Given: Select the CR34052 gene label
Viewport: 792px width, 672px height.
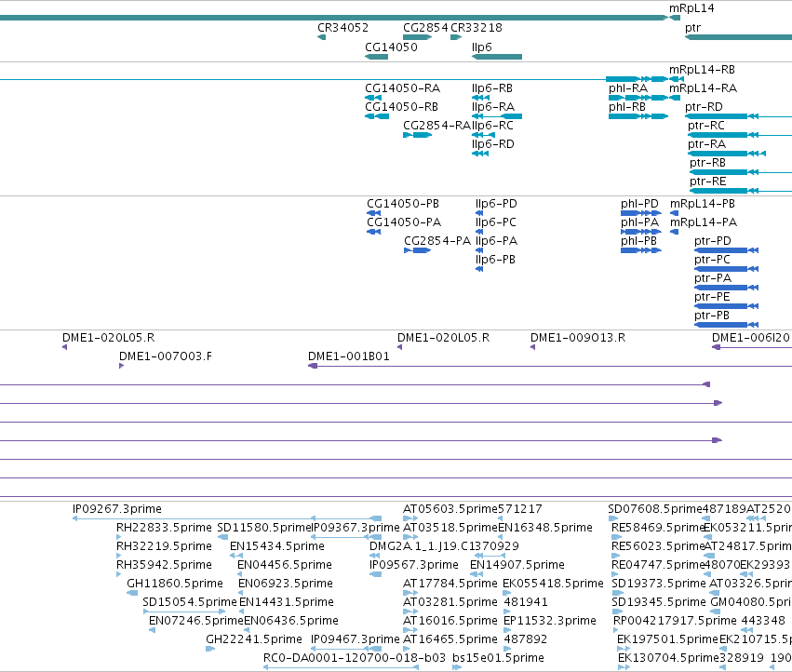Looking at the screenshot, I should 343,28.
